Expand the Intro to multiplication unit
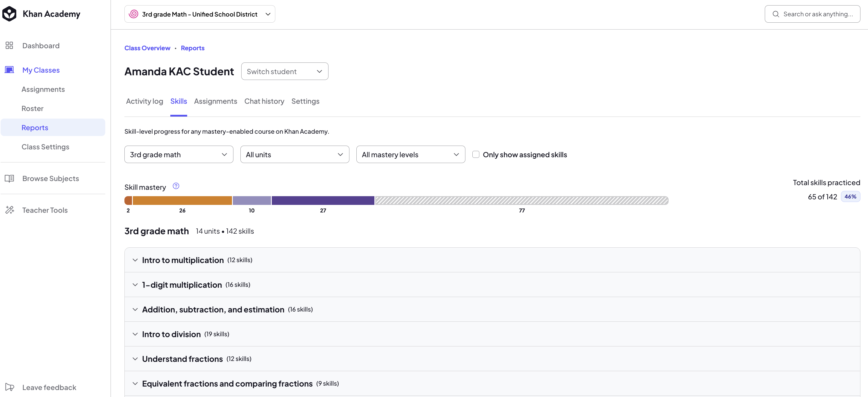The image size is (868, 397). pos(492,260)
